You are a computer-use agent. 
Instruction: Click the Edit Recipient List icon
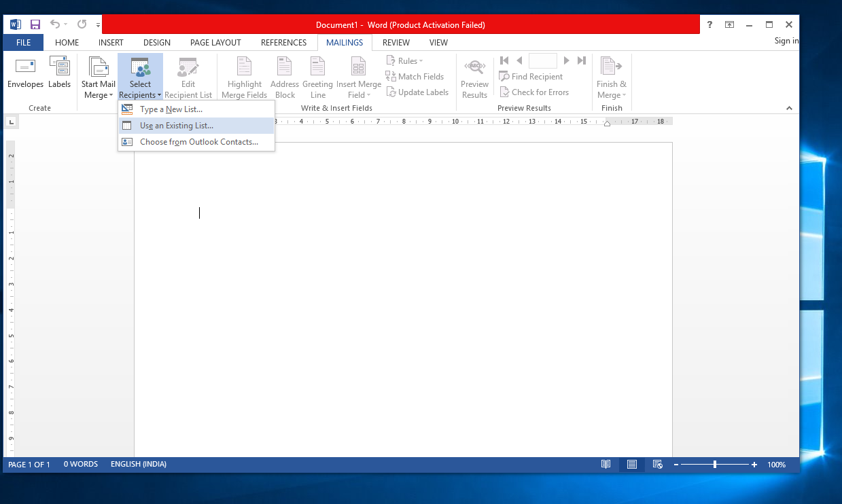point(188,67)
